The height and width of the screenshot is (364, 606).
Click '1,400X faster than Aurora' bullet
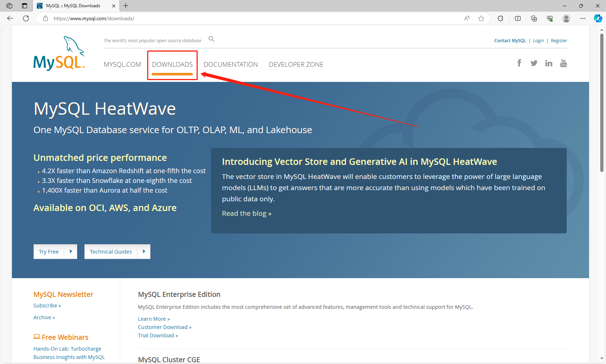(105, 190)
